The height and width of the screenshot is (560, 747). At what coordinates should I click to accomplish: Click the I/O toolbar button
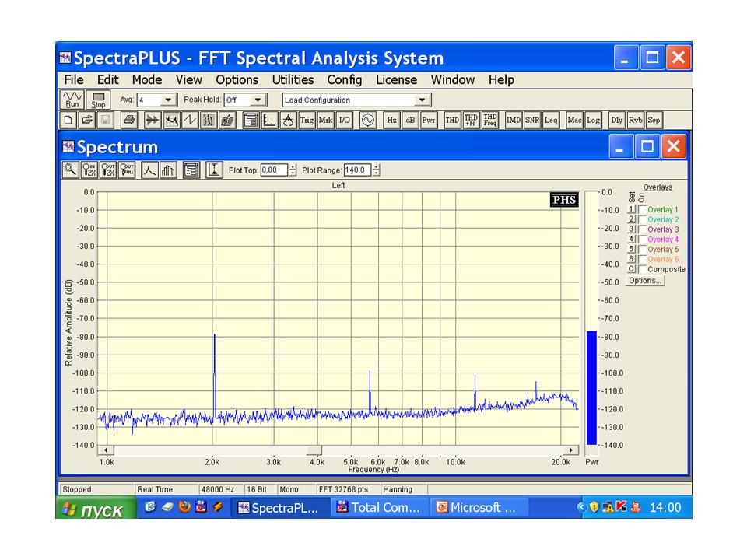pyautogui.click(x=344, y=120)
